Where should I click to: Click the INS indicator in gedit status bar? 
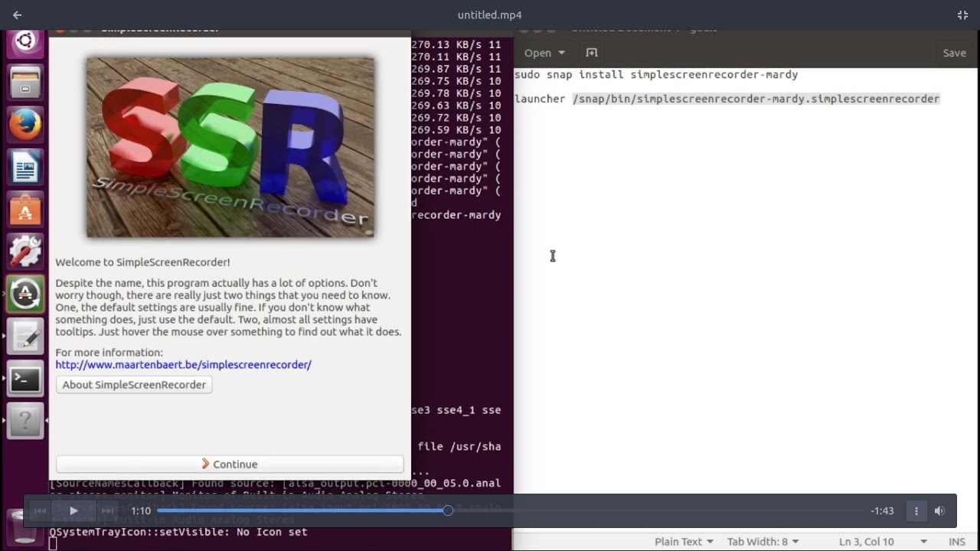point(956,541)
